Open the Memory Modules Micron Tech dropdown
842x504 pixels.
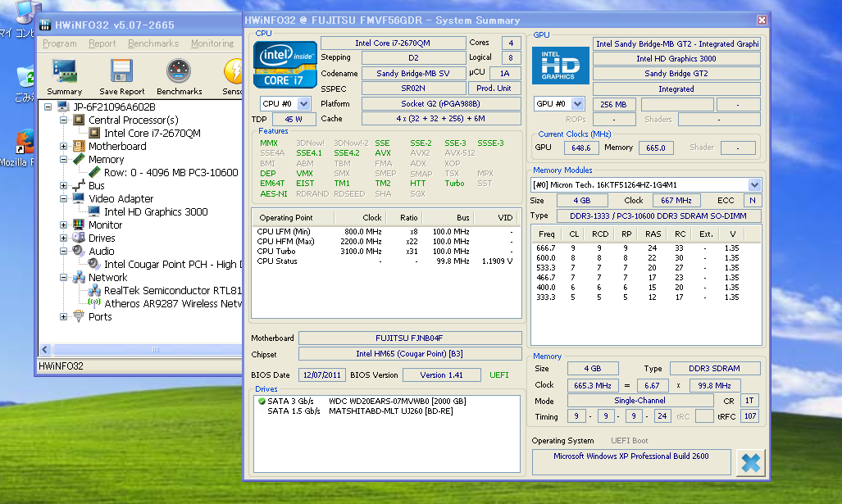click(754, 184)
